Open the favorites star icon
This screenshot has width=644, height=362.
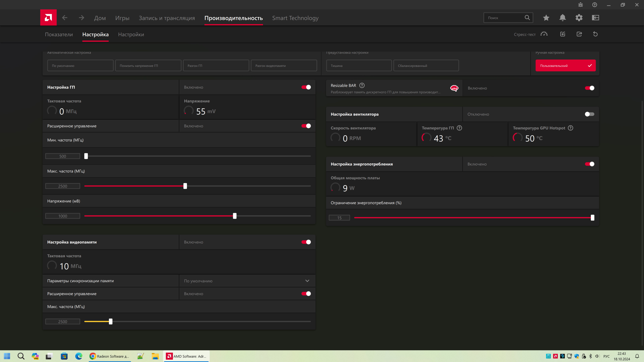point(546,18)
